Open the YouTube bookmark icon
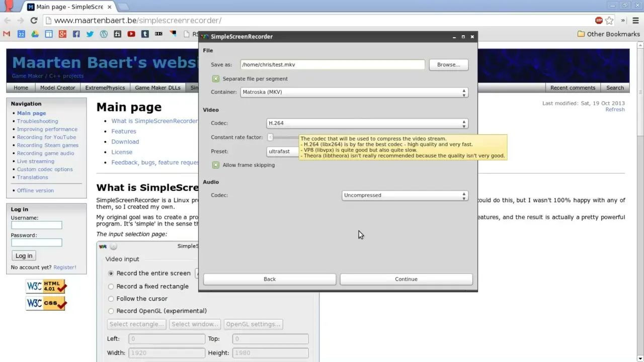The image size is (644, 362). click(x=131, y=34)
